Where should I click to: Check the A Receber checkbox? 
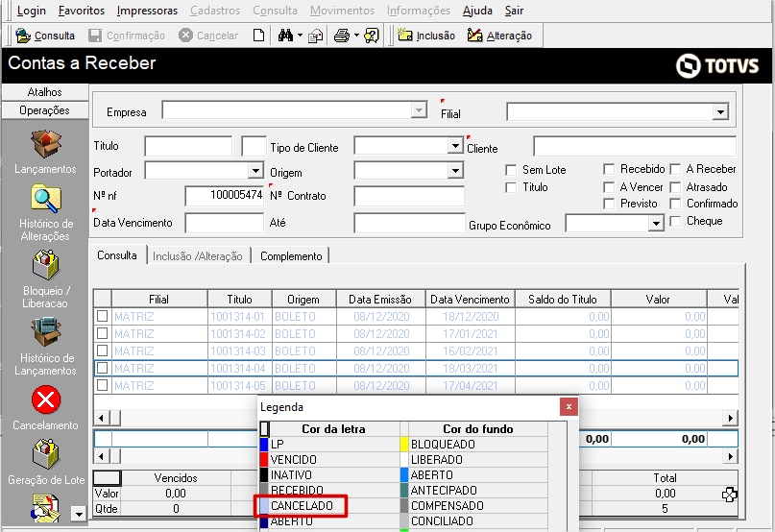tap(675, 169)
